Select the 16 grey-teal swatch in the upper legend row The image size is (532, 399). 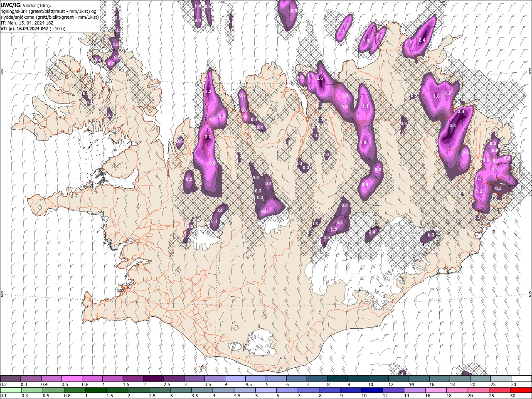point(440,379)
